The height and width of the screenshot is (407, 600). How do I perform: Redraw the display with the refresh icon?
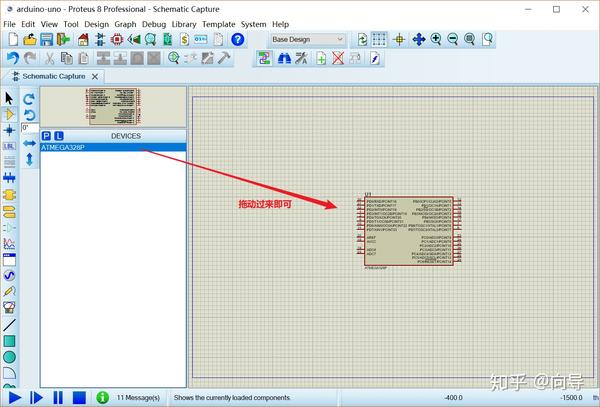point(362,39)
